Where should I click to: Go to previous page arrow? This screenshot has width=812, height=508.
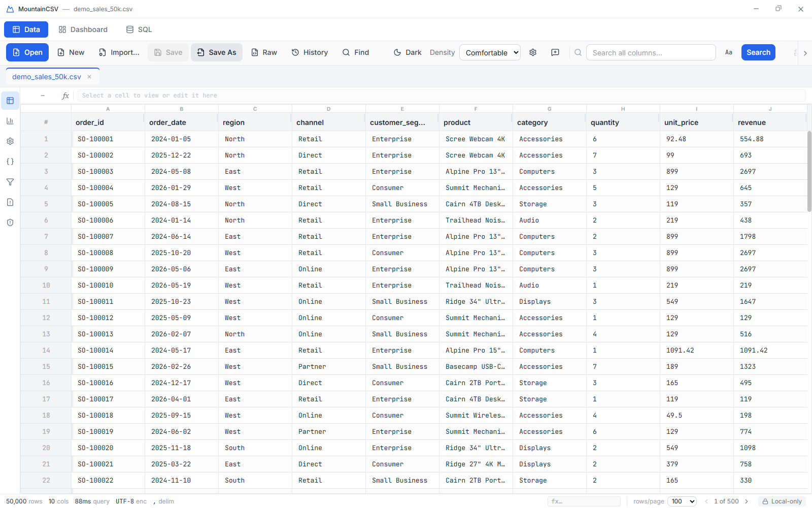(x=706, y=501)
